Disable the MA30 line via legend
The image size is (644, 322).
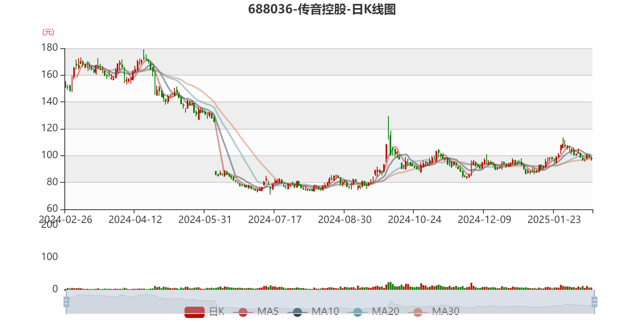tap(433, 312)
